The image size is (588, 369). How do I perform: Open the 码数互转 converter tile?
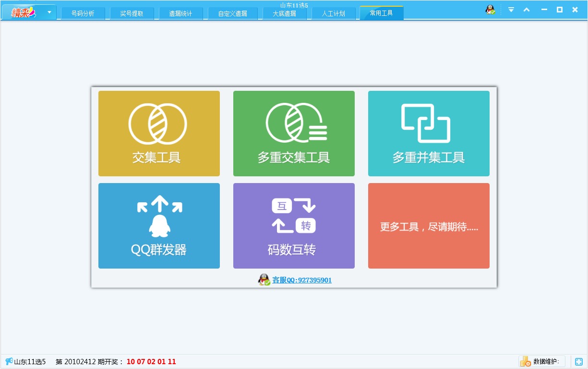(294, 226)
